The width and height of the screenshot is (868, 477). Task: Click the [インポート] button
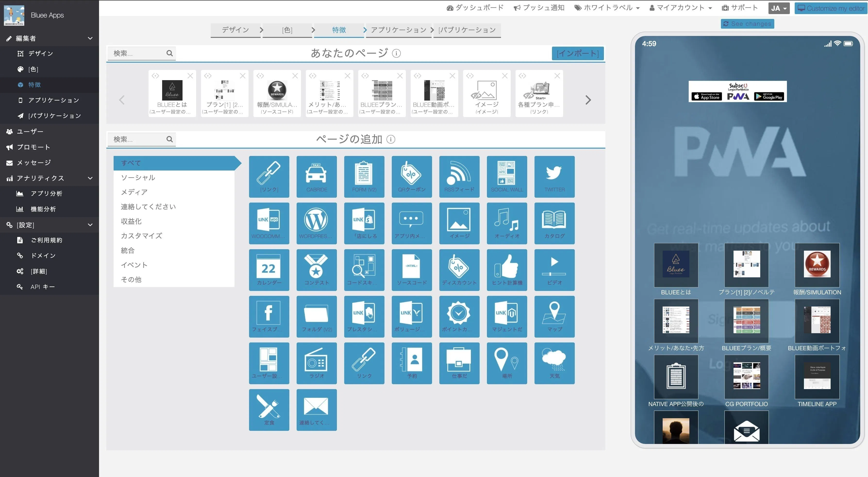[x=577, y=53]
